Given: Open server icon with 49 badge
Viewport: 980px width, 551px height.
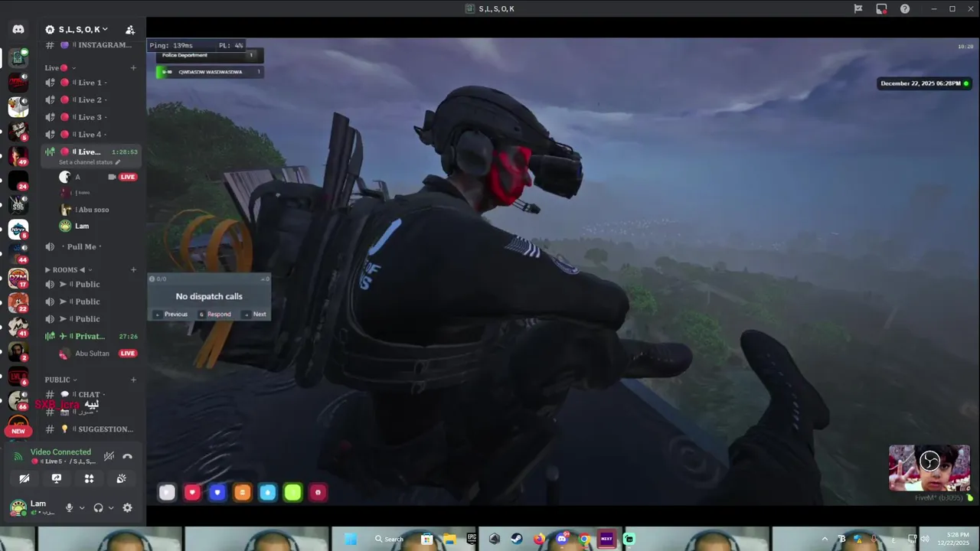Looking at the screenshot, I should [18, 155].
